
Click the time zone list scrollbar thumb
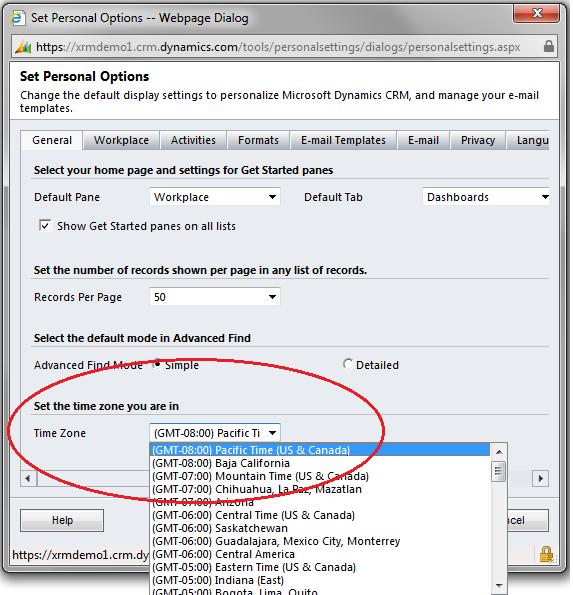click(x=498, y=471)
